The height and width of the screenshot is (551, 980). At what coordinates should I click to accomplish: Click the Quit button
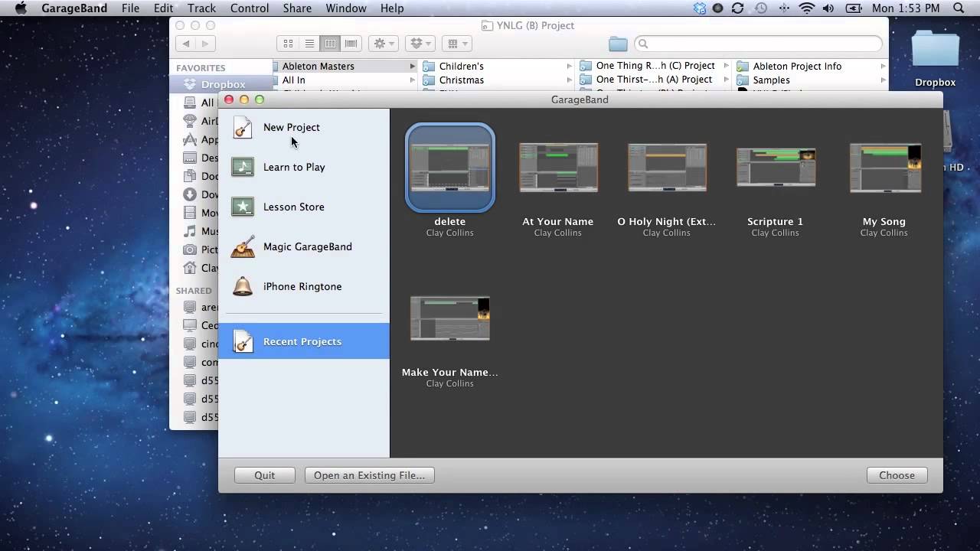[x=265, y=475]
